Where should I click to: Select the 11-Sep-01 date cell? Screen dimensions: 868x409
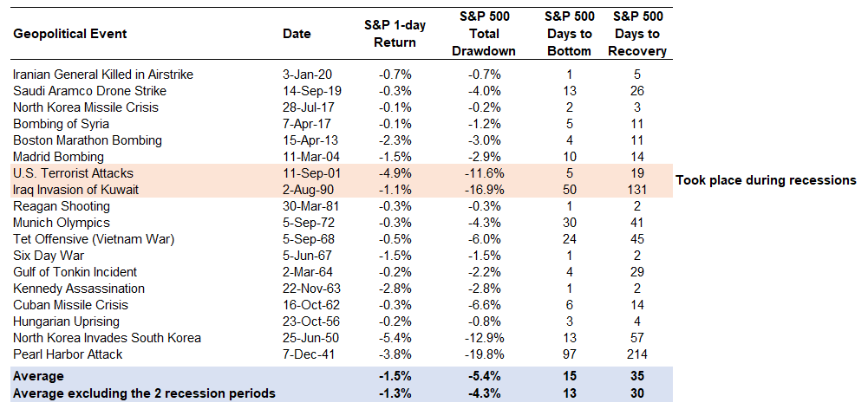tap(308, 173)
